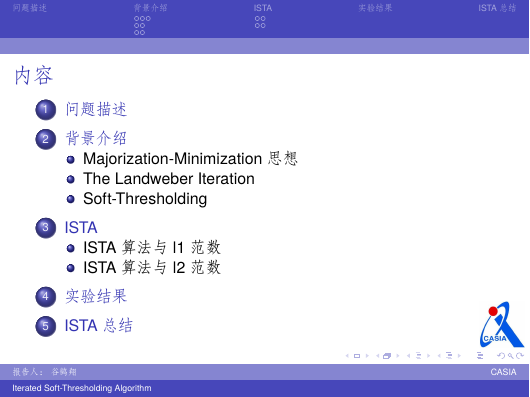Click the magnifier search icon at bottom right
Viewport: 530px width, 397px height.
(x=510, y=356)
